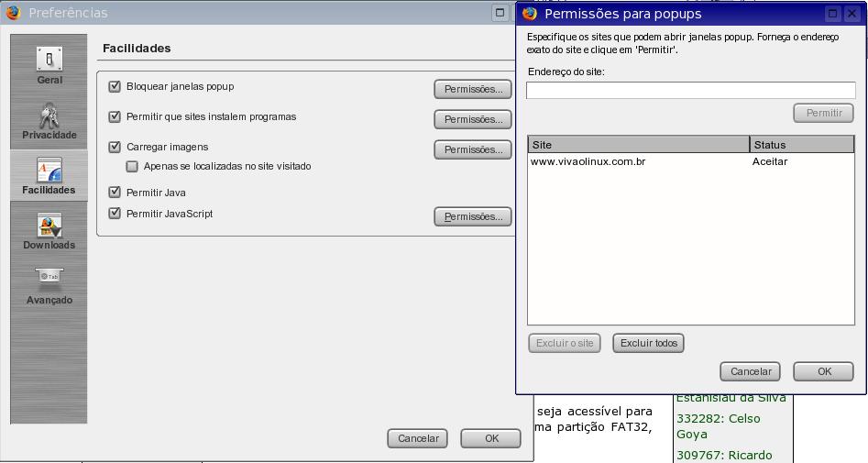
Task: Focus the Endereço do site field
Action: pos(691,90)
